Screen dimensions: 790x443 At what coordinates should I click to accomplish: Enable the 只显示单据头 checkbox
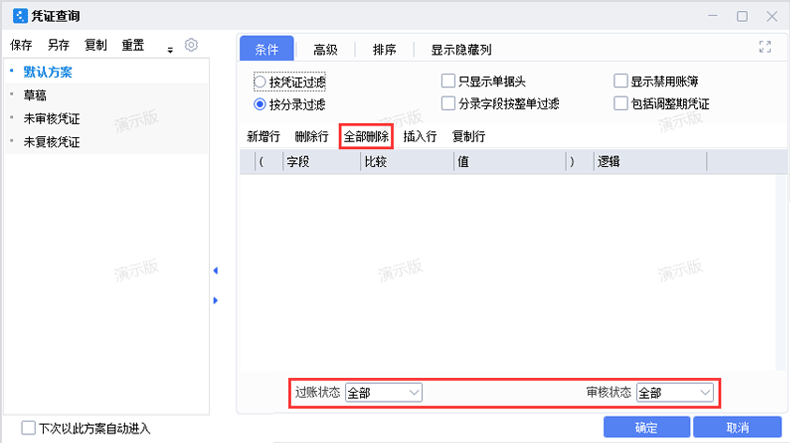pyautogui.click(x=448, y=81)
